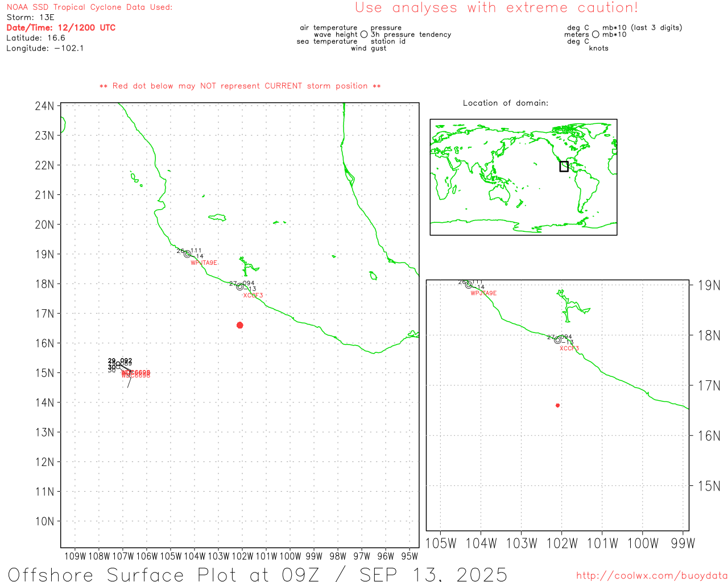Click the 12N latitude label
The image size is (728, 582).
pos(44,462)
